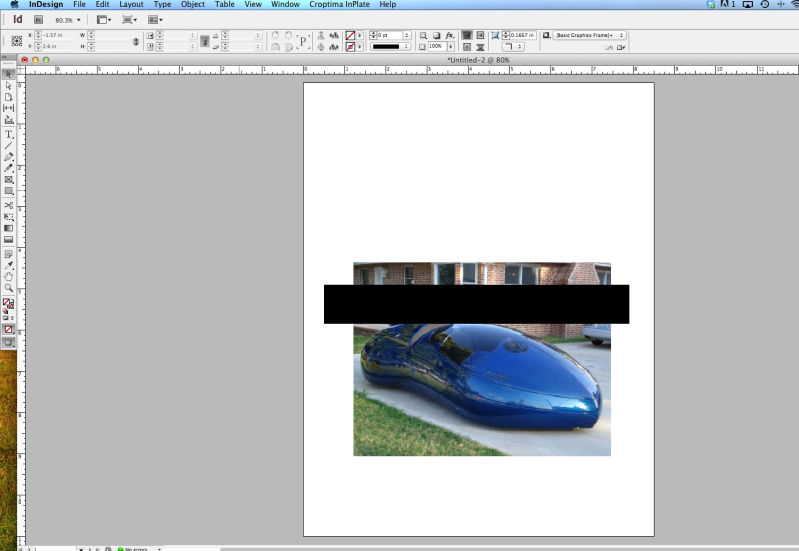This screenshot has width=799, height=551.
Task: Click the fill color swatch in control bar
Action: coord(351,35)
